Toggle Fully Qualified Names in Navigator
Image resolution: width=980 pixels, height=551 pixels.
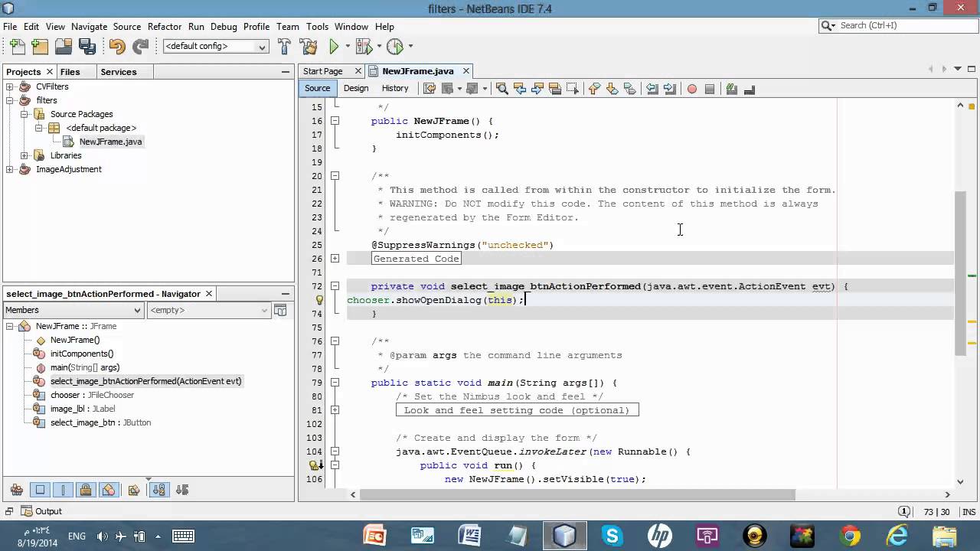(x=134, y=490)
